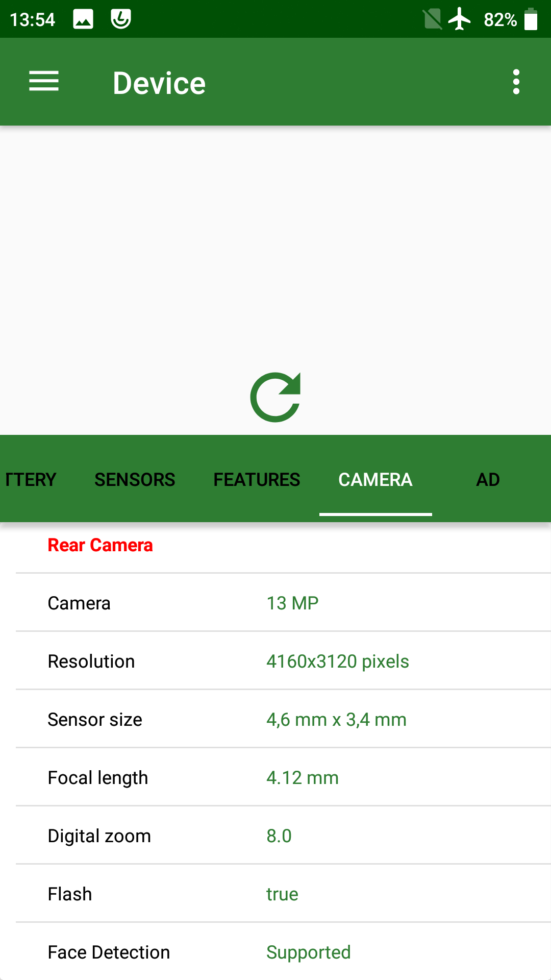Tap the airplane mode status icon
Screen dimensions: 551x980
point(460,19)
